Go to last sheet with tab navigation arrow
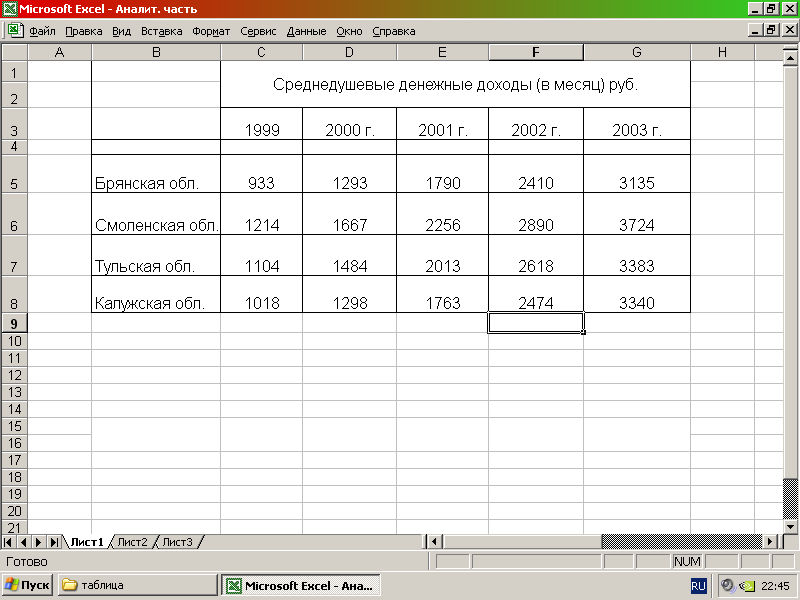This screenshot has height=600, width=800. (55, 542)
